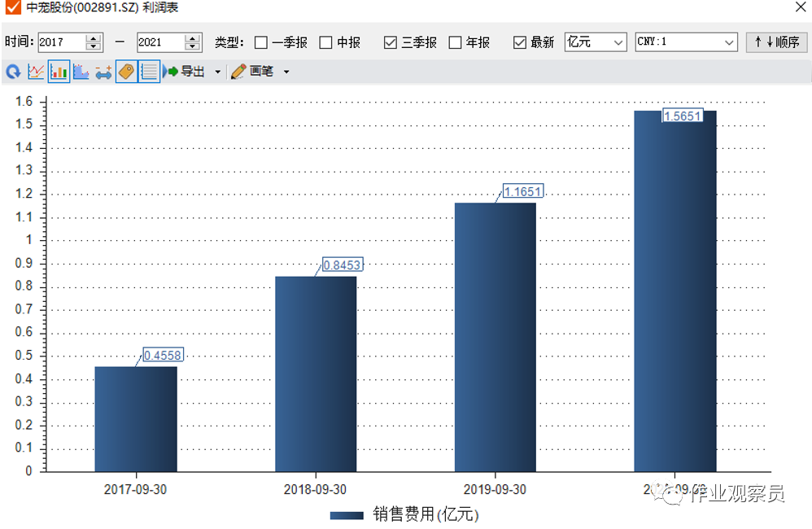The image size is (812, 529).
Task: Enable the 年报 checkbox
Action: pyautogui.click(x=455, y=42)
